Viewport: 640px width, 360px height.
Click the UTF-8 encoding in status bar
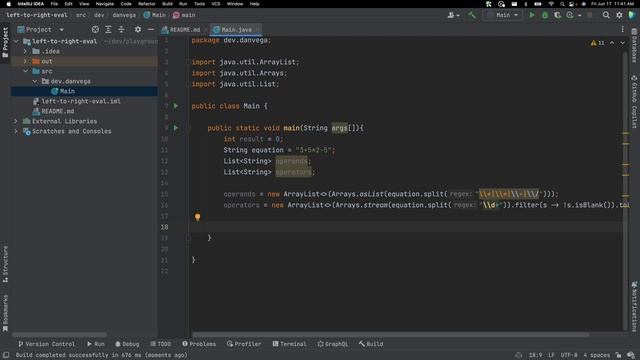coord(569,355)
